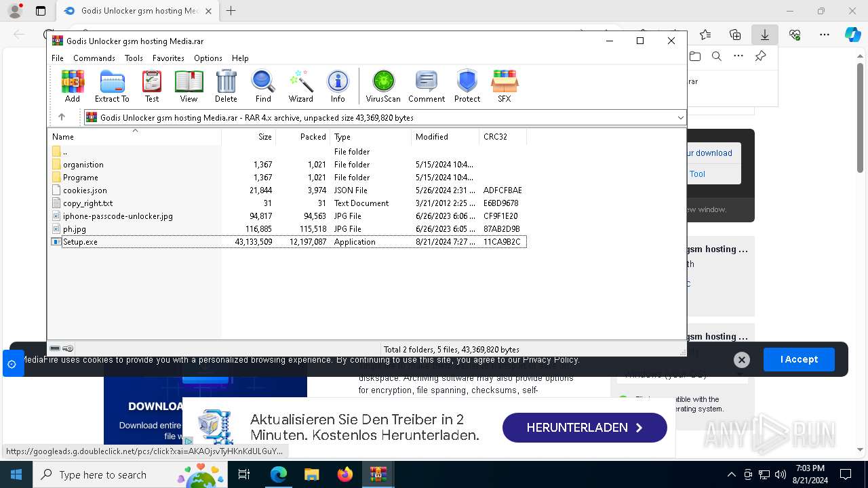Open the Comment tool

click(x=427, y=86)
